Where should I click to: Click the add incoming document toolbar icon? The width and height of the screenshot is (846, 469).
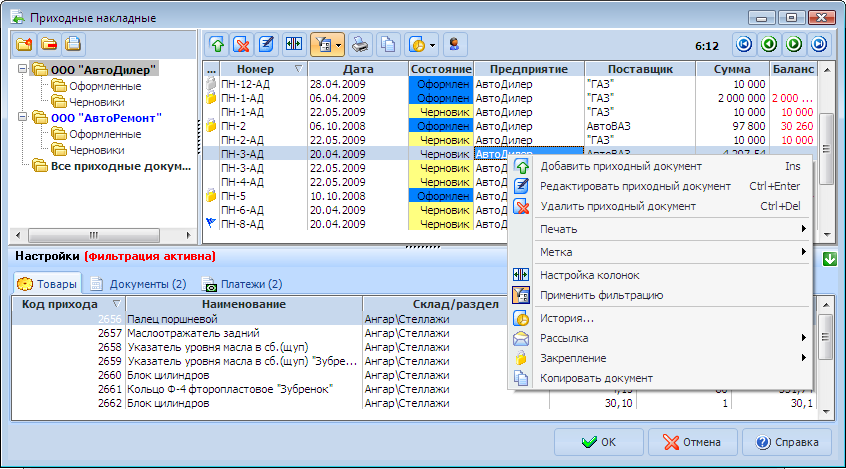coord(216,45)
